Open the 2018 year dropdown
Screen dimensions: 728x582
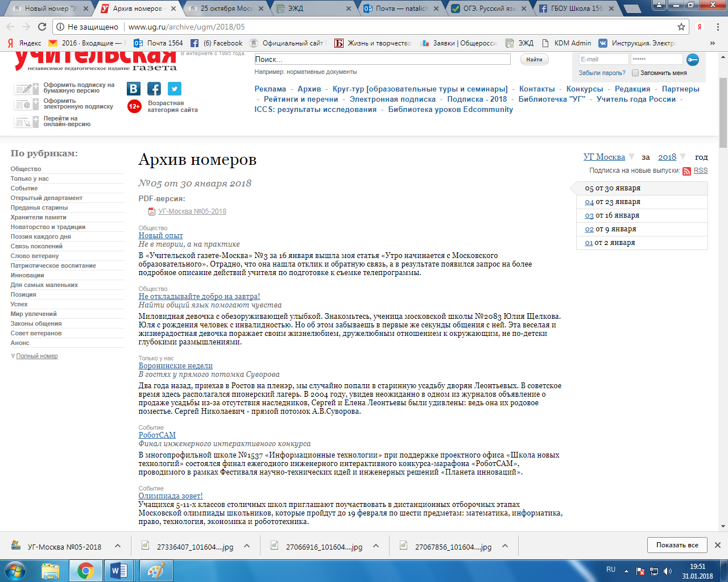point(672,157)
